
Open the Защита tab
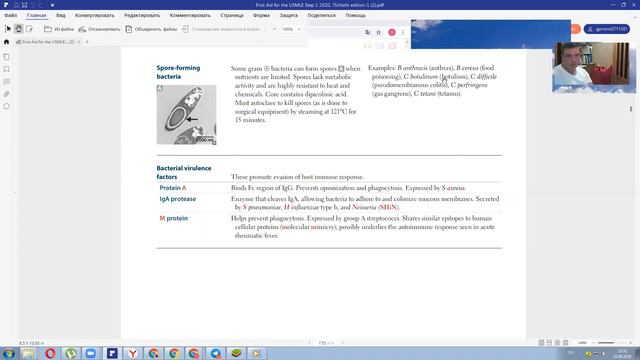289,15
